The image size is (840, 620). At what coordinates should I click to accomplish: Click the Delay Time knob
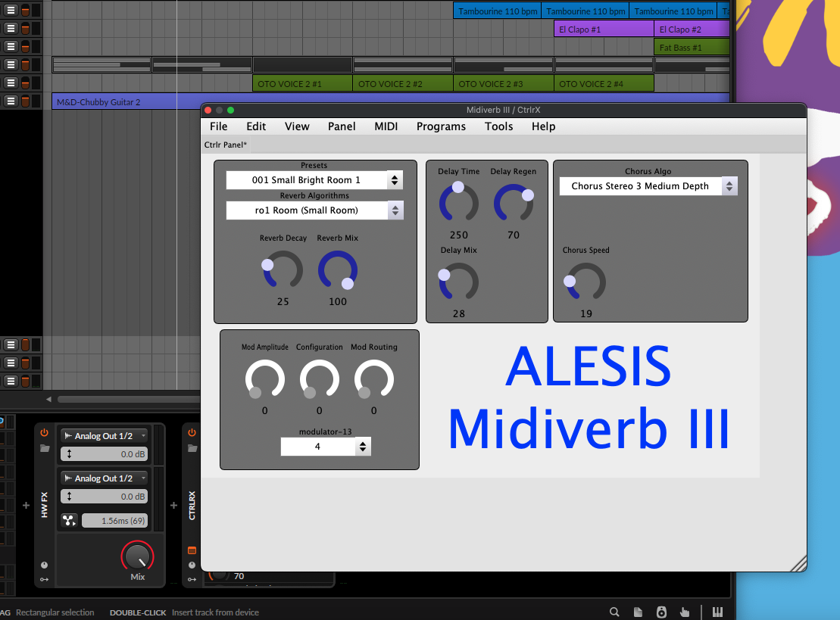click(x=458, y=204)
